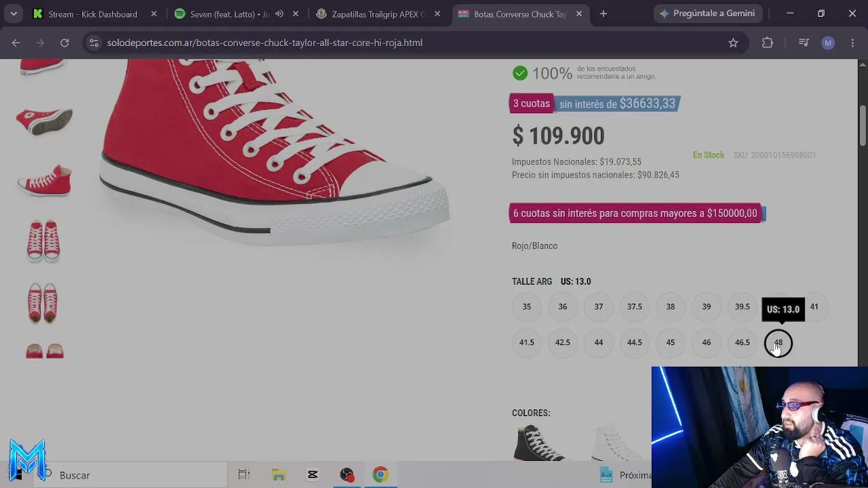Switch to the Zapatillas Trailgrip APEX tab
The height and width of the screenshot is (488, 868).
click(x=379, y=14)
